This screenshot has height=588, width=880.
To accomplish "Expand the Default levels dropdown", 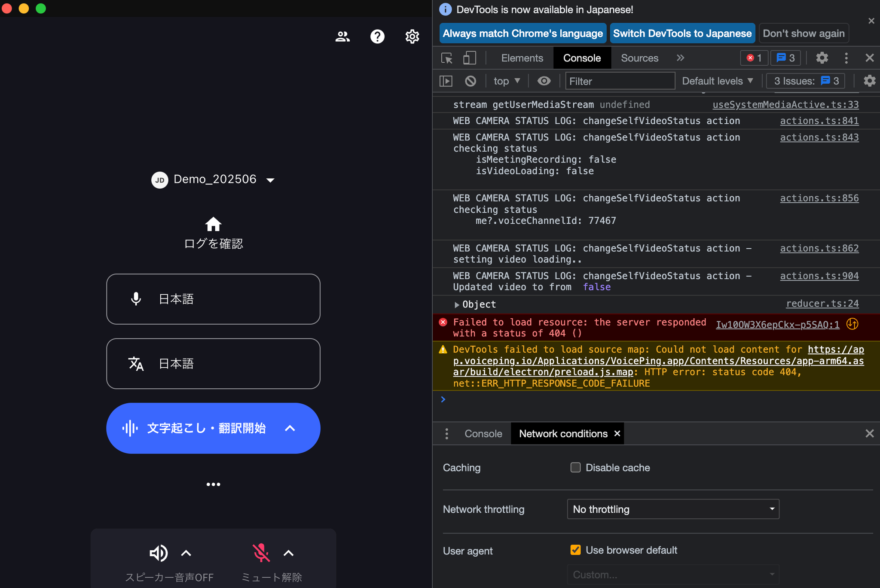I will [717, 81].
